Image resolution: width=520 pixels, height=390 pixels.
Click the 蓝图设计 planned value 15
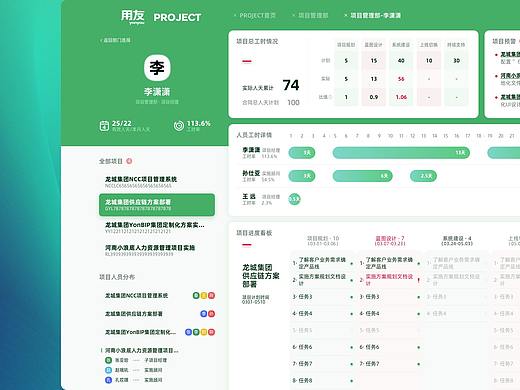point(374,61)
